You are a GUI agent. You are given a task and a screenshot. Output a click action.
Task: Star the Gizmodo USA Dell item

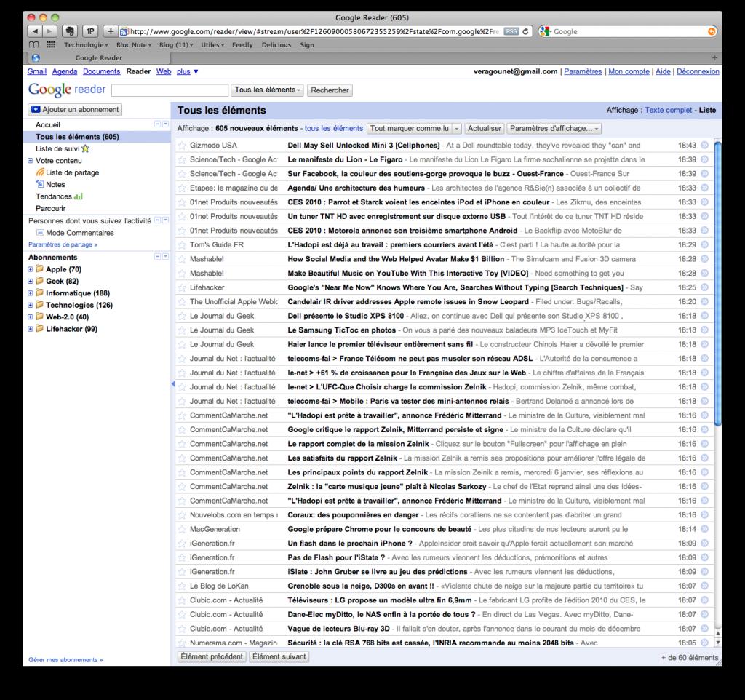182,146
